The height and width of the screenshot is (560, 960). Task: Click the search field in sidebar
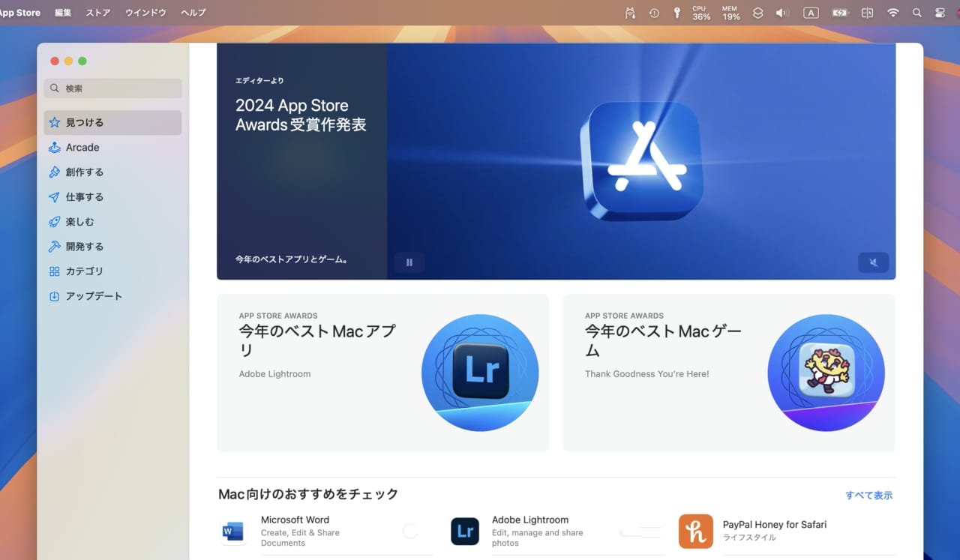[x=112, y=88]
